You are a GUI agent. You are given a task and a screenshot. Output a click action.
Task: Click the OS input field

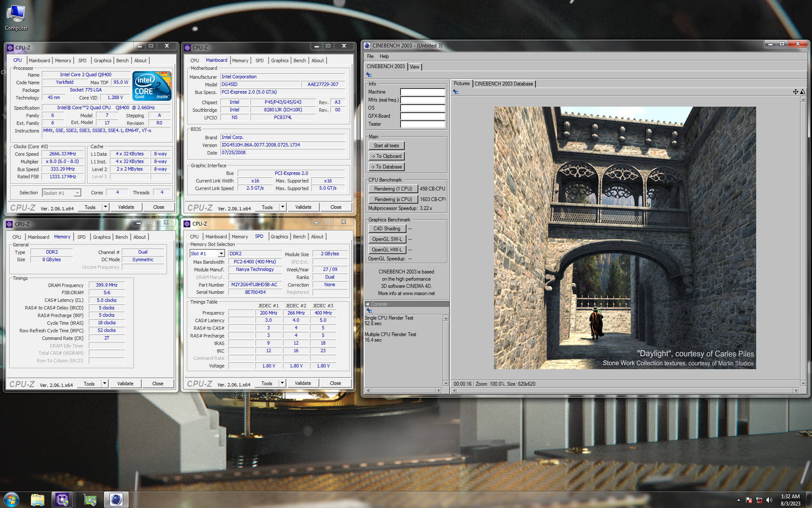click(x=423, y=108)
